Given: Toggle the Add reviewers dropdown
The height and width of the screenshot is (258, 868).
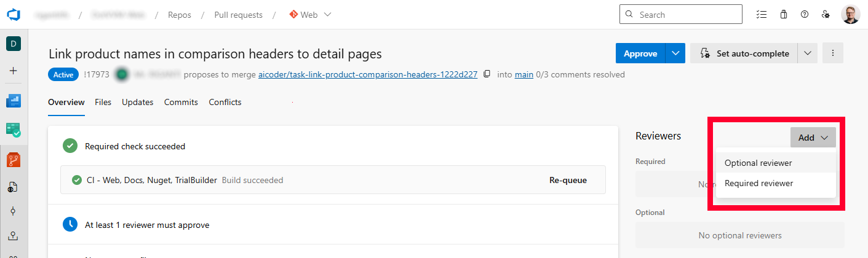Looking at the screenshot, I should pos(813,138).
